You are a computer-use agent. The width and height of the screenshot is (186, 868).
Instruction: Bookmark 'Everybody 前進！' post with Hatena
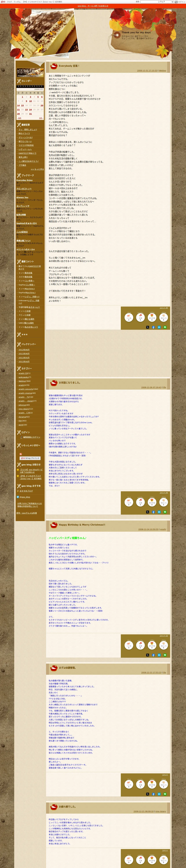point(159,327)
